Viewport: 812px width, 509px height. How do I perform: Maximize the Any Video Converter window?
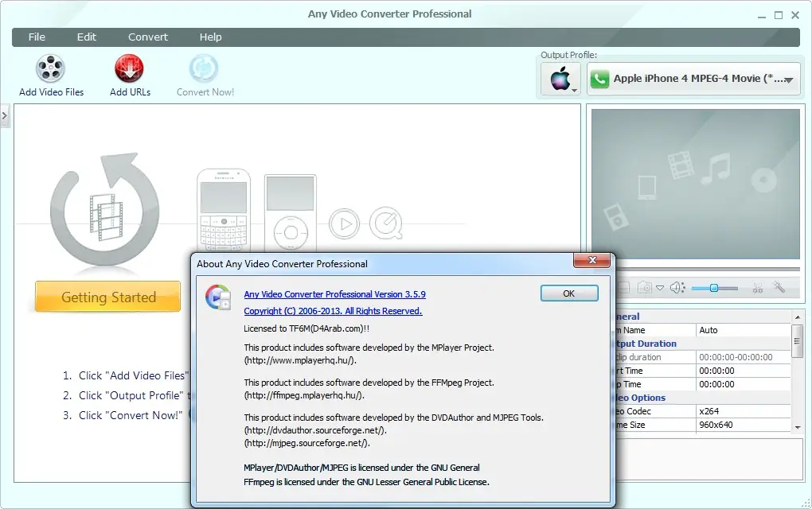[779, 16]
